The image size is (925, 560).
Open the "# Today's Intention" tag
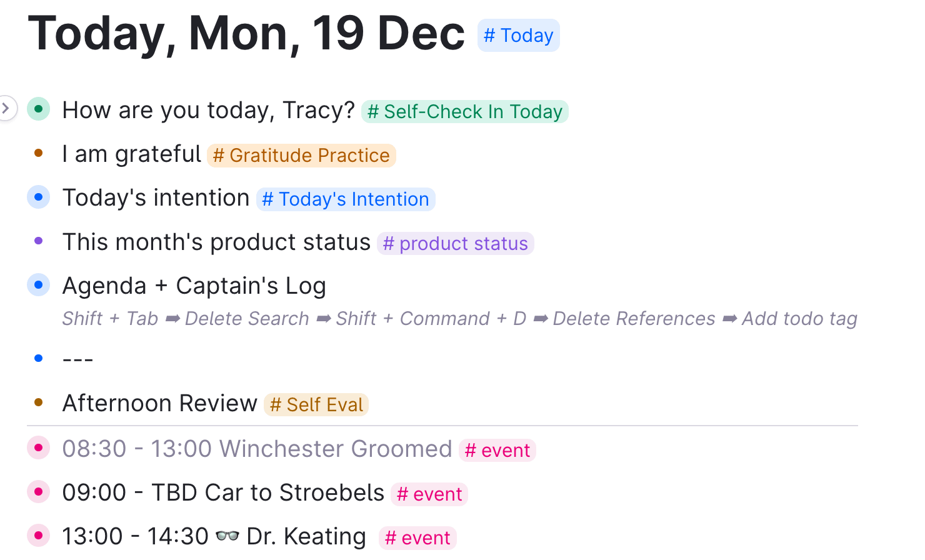point(346,199)
